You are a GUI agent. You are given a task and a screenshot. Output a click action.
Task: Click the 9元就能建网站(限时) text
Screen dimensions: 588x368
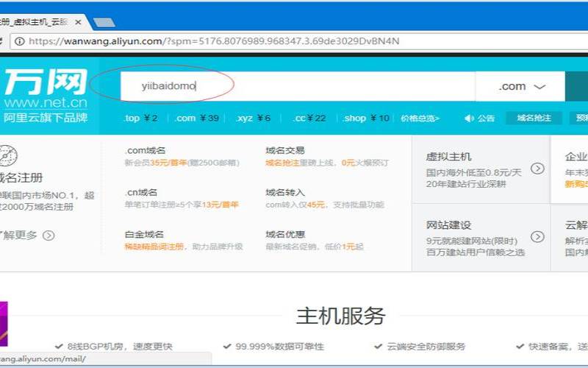(x=472, y=241)
